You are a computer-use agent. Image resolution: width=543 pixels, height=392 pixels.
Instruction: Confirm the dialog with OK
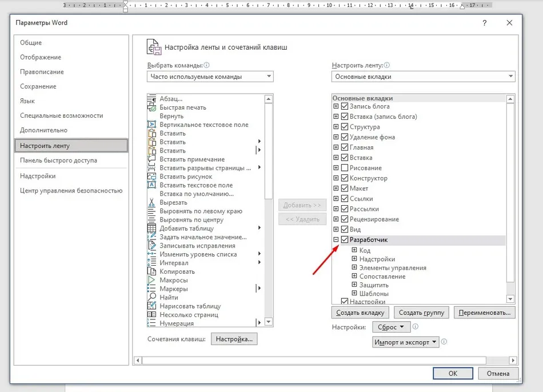(453, 373)
